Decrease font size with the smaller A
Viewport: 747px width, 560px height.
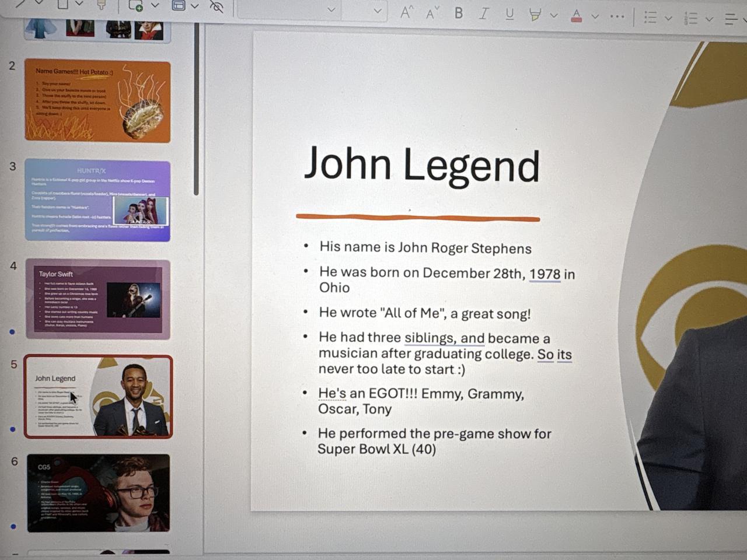click(432, 12)
